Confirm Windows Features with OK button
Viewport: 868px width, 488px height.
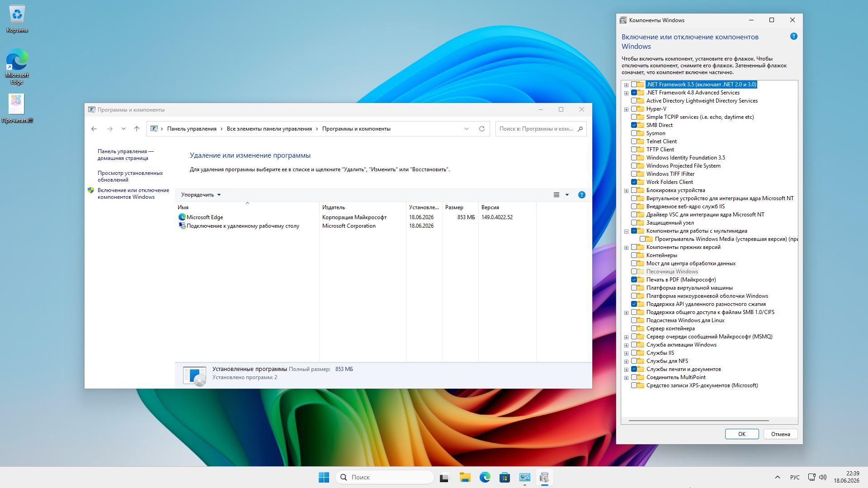(742, 434)
